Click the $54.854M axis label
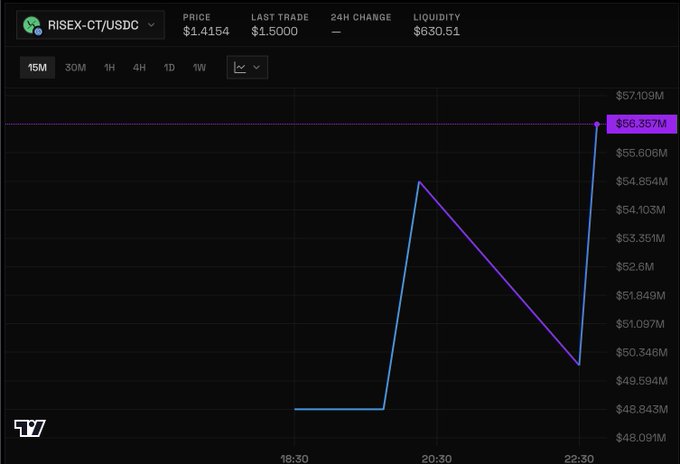 click(x=642, y=181)
